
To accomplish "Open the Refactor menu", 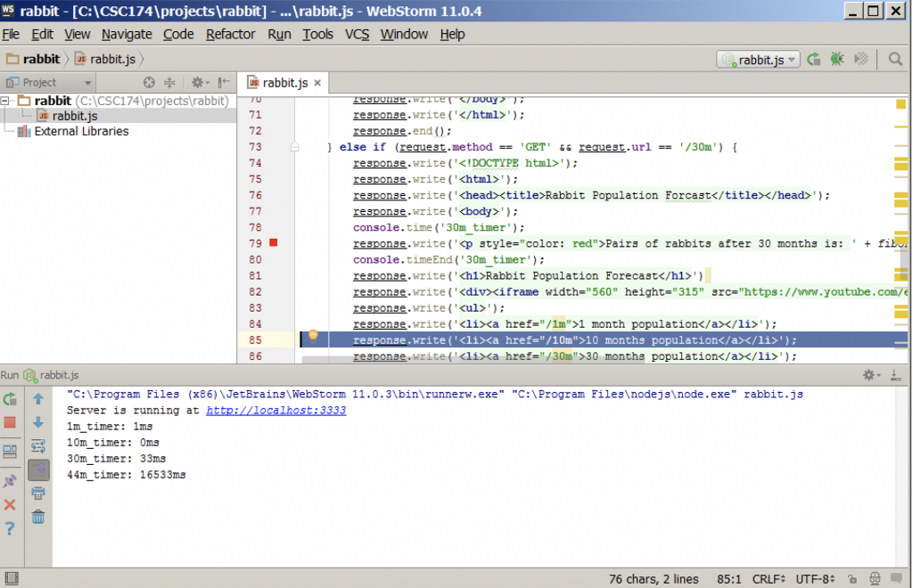I will click(230, 34).
